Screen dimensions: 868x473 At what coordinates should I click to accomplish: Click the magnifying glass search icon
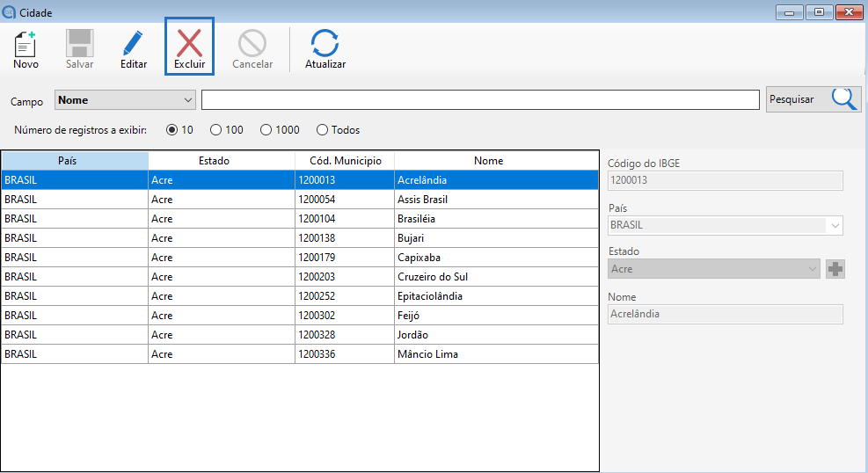pos(844,99)
